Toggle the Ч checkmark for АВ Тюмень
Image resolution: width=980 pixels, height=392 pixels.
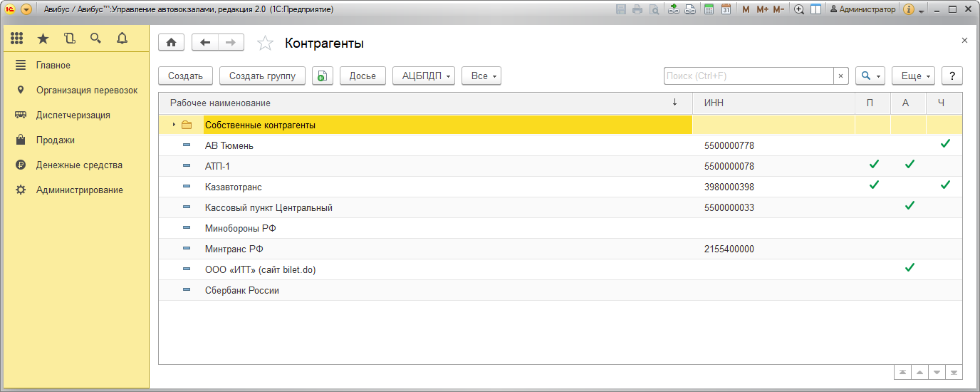tap(944, 145)
